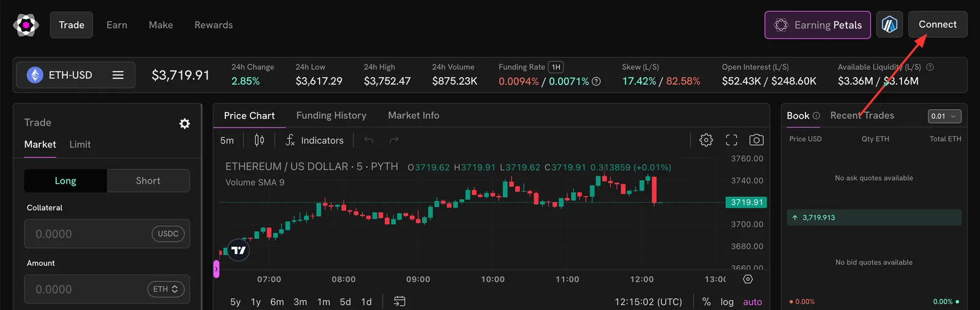
Task: Toggle log scale on chart
Action: 727,302
